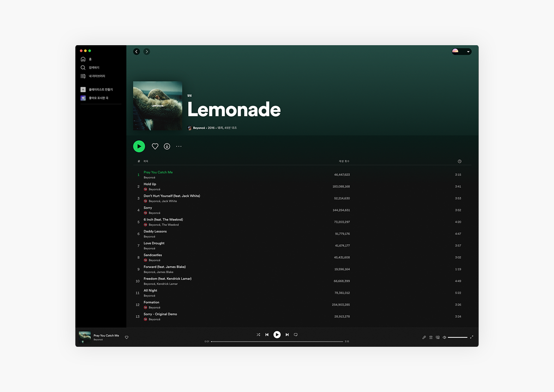
Task: Open Liked Songs from the sidebar
Action: pyautogui.click(x=95, y=98)
